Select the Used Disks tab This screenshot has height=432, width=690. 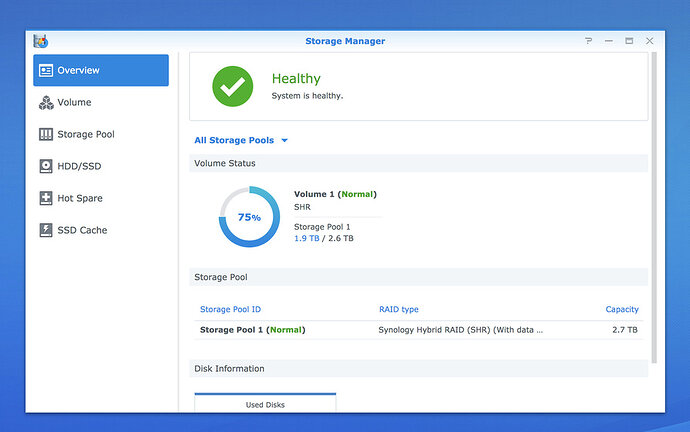265,403
